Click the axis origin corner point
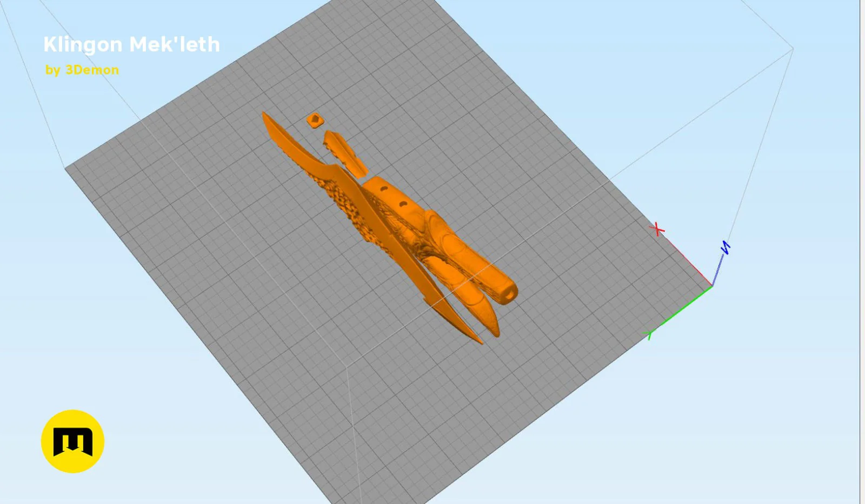Screen dimensions: 865x504 point(712,285)
